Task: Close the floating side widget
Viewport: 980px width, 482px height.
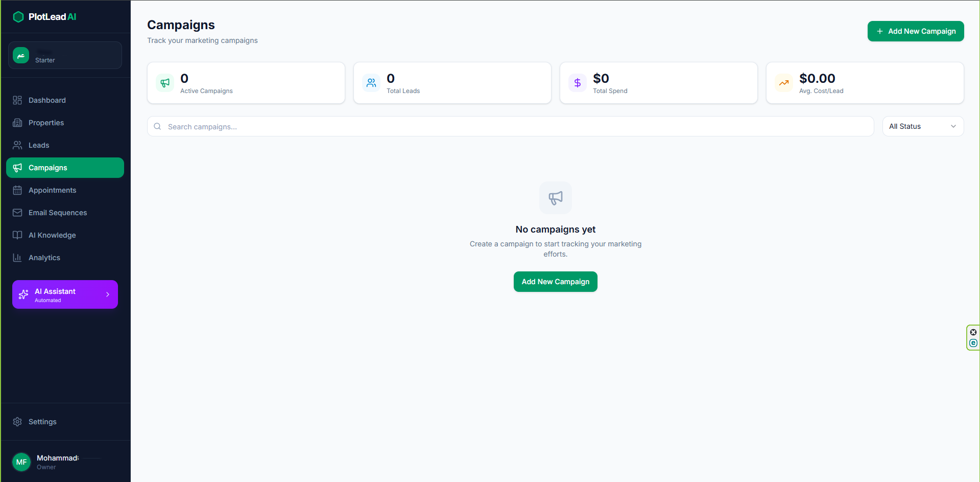Action: pyautogui.click(x=973, y=332)
